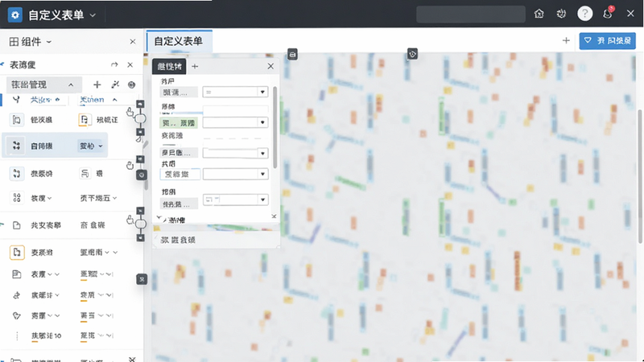Click the lower round handle on the vertical connector strip
The image size is (644, 362).
[x=141, y=224]
